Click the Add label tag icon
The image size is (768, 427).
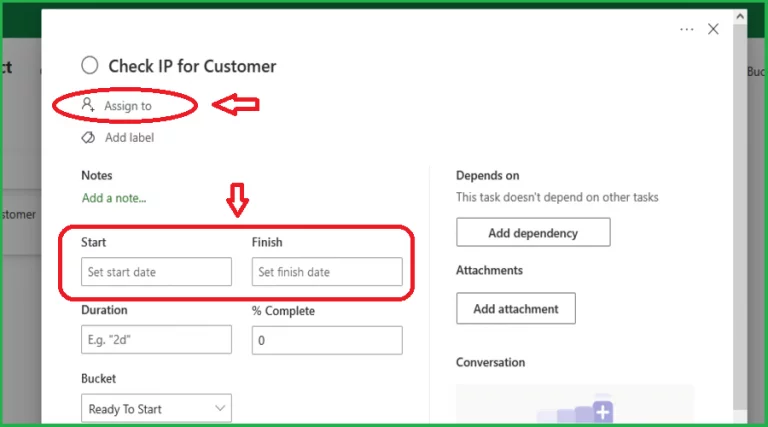[x=88, y=138]
